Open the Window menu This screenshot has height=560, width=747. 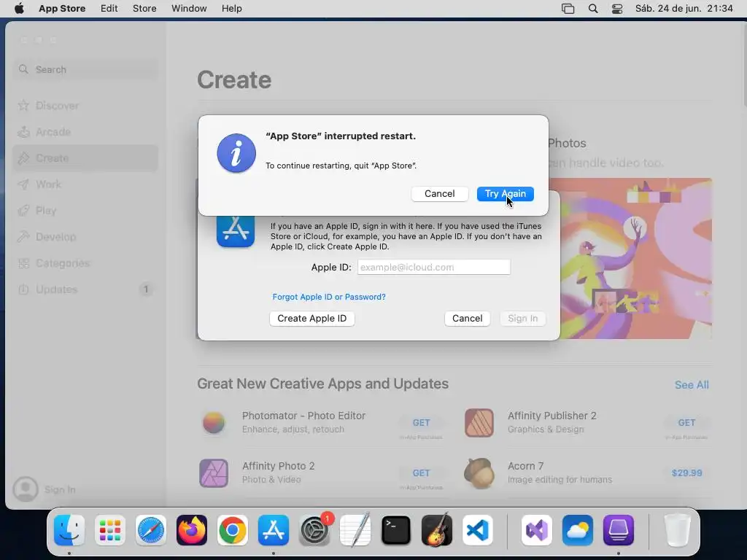tap(189, 9)
